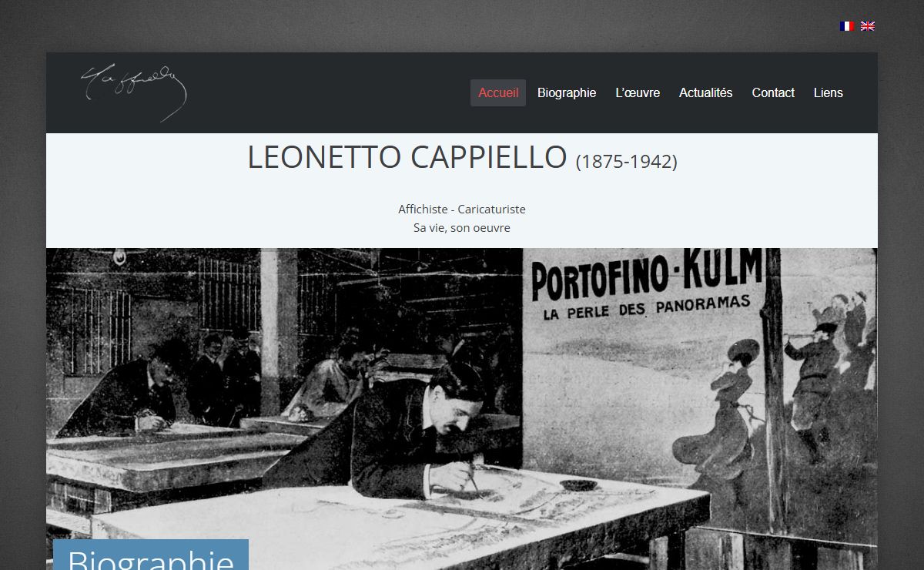Switch site language with the French flag
924x570 pixels.
tap(847, 26)
